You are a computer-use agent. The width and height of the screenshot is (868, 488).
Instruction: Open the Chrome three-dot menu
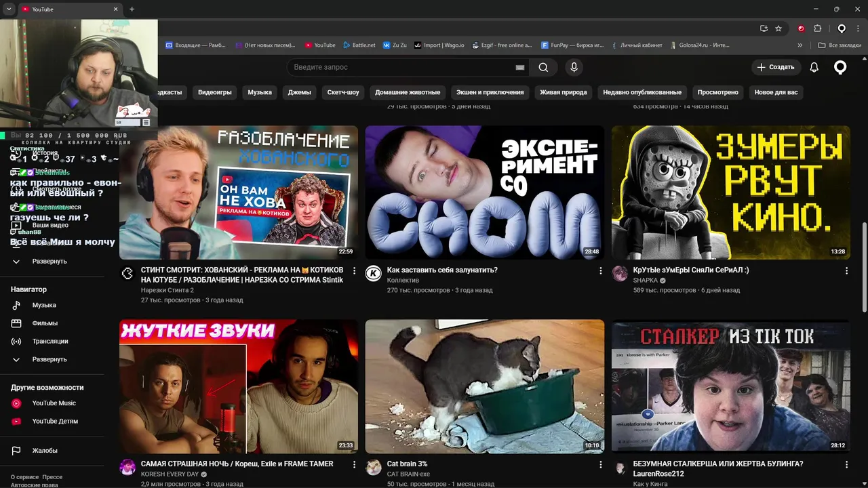tap(859, 28)
